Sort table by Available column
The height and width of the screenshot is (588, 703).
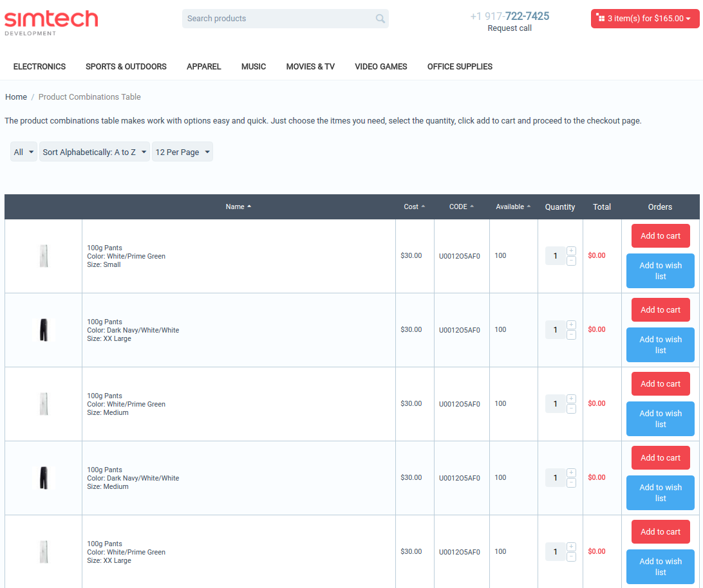click(x=513, y=207)
